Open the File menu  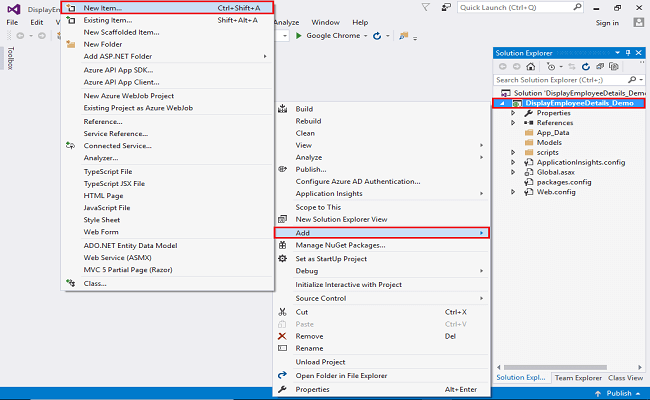pos(12,22)
